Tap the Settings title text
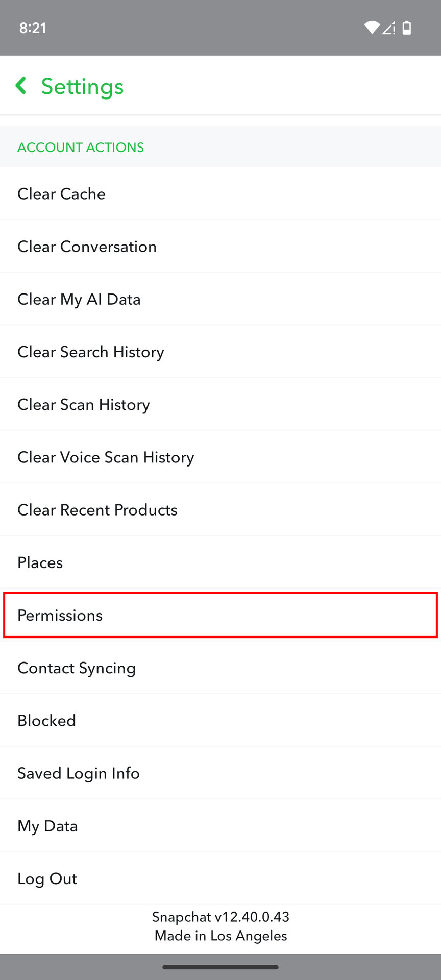This screenshot has width=441, height=980. (82, 86)
